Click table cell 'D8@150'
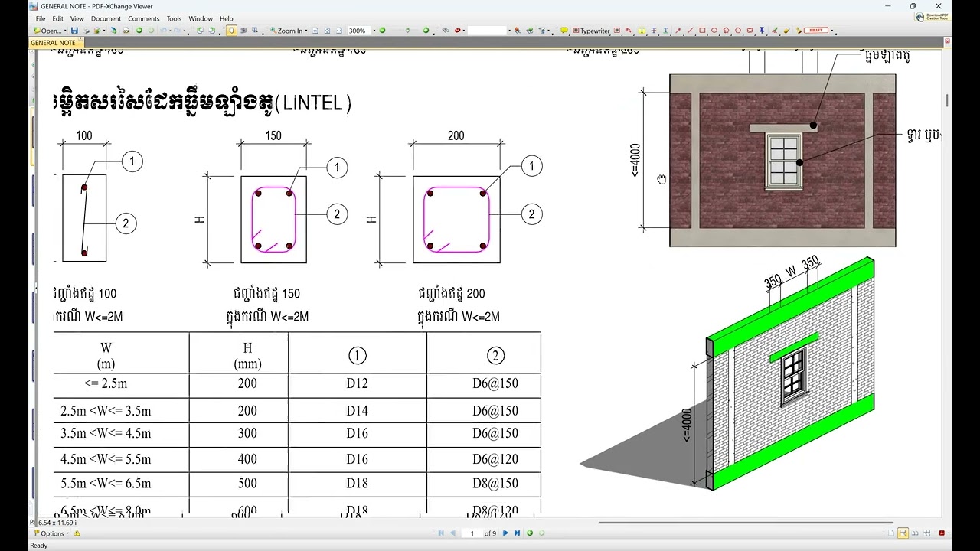Screen dimensions: 980x551 [x=495, y=484]
